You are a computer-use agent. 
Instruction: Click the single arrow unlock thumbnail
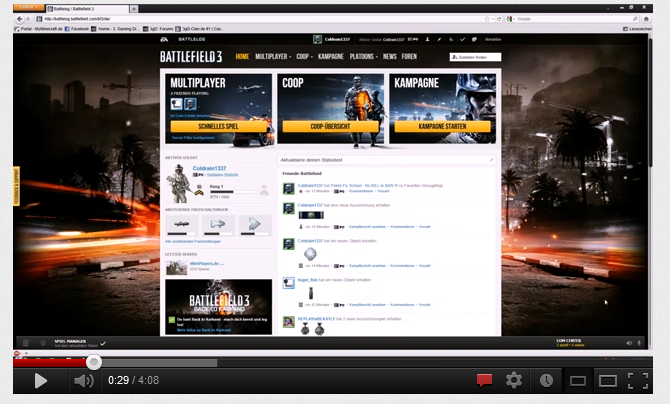pyautogui.click(x=218, y=225)
